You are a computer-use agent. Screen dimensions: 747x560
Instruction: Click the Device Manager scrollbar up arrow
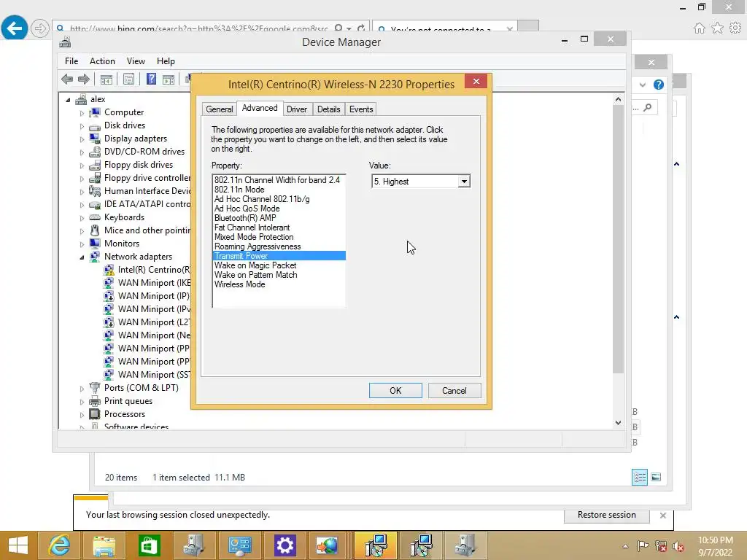618,99
